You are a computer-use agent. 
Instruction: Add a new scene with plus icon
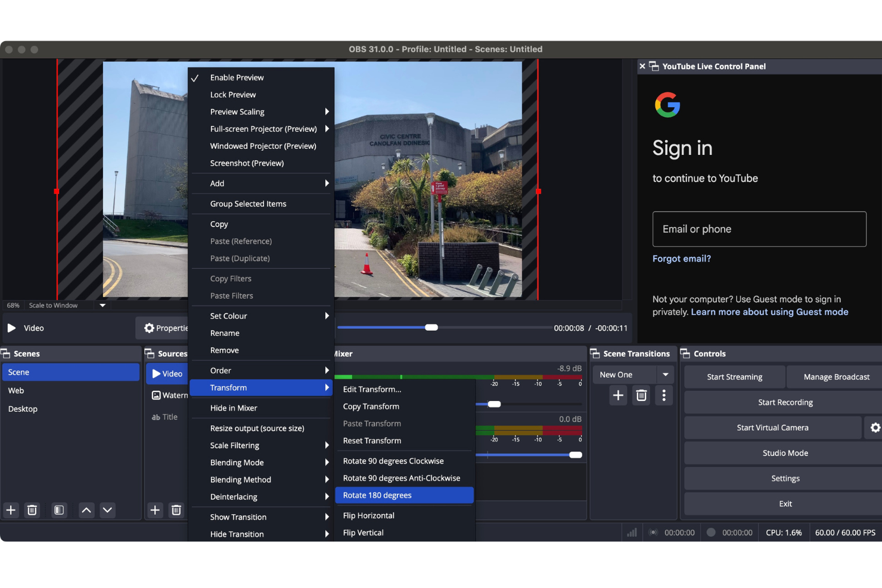pos(11,510)
